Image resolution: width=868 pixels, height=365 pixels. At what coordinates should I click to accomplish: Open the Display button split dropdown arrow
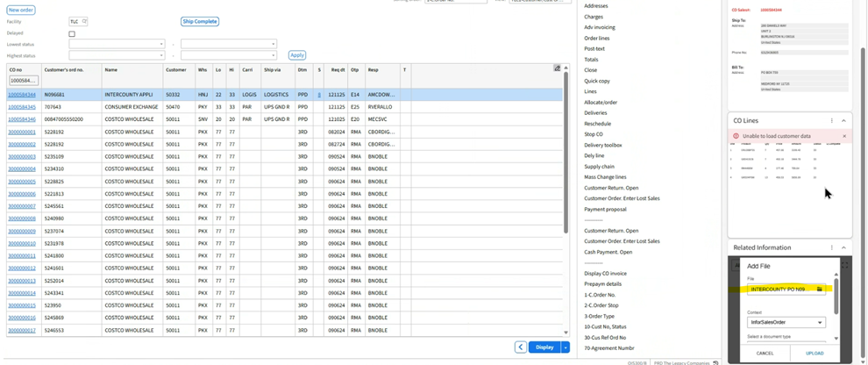pyautogui.click(x=566, y=347)
